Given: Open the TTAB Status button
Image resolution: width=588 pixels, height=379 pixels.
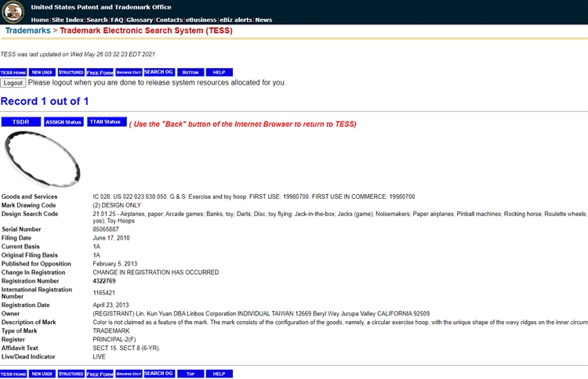Looking at the screenshot, I should click(107, 121).
